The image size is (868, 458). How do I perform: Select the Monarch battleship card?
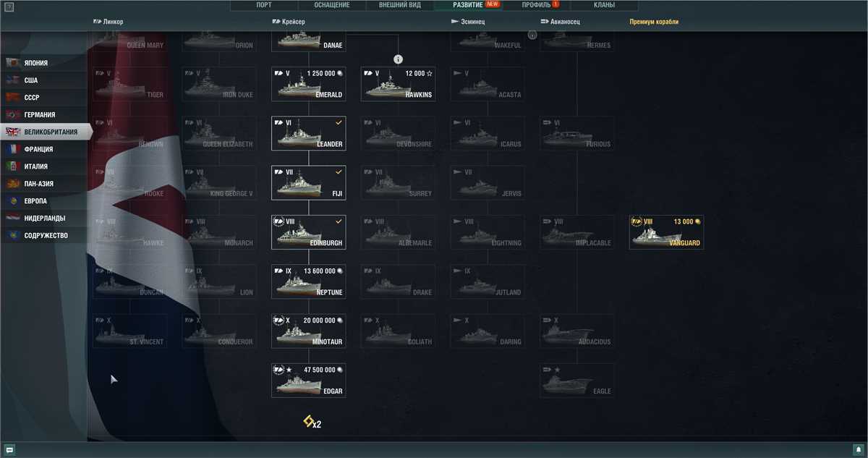(219, 232)
